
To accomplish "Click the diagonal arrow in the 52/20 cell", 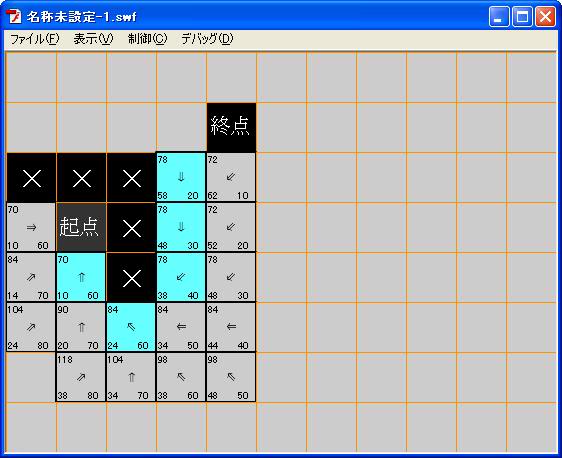I will click(x=231, y=227).
